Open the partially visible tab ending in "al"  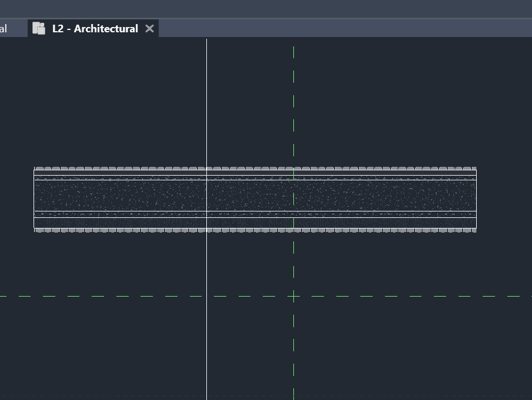click(x=4, y=29)
